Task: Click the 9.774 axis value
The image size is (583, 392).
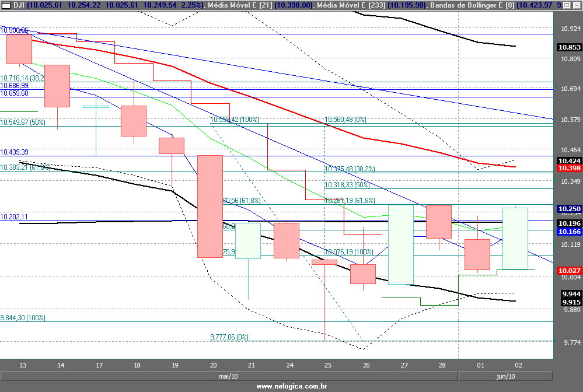Action: click(x=572, y=342)
